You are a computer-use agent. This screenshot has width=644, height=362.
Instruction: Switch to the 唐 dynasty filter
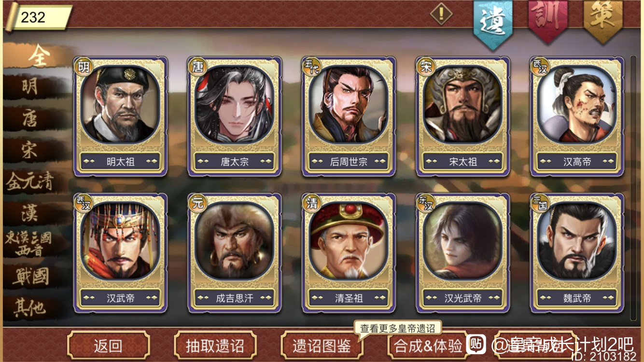30,119
